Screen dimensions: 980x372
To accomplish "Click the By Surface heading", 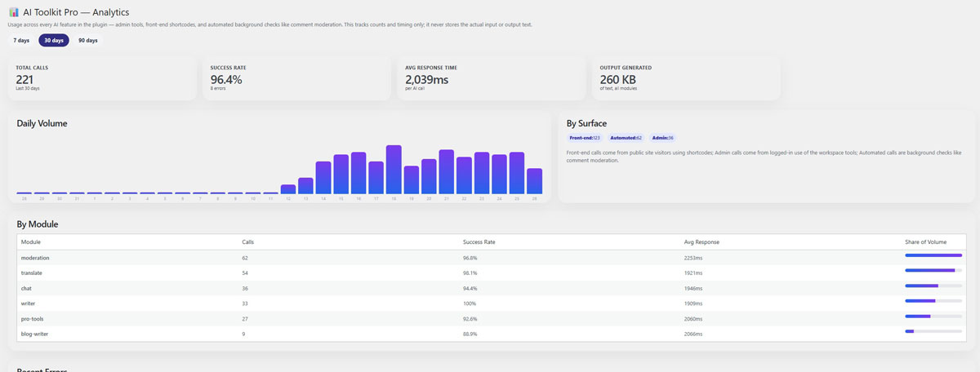I will click(x=586, y=123).
